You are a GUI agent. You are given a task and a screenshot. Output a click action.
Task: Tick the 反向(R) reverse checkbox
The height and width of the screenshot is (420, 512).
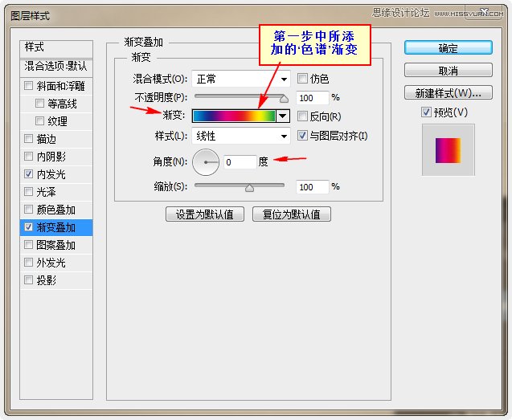click(302, 116)
